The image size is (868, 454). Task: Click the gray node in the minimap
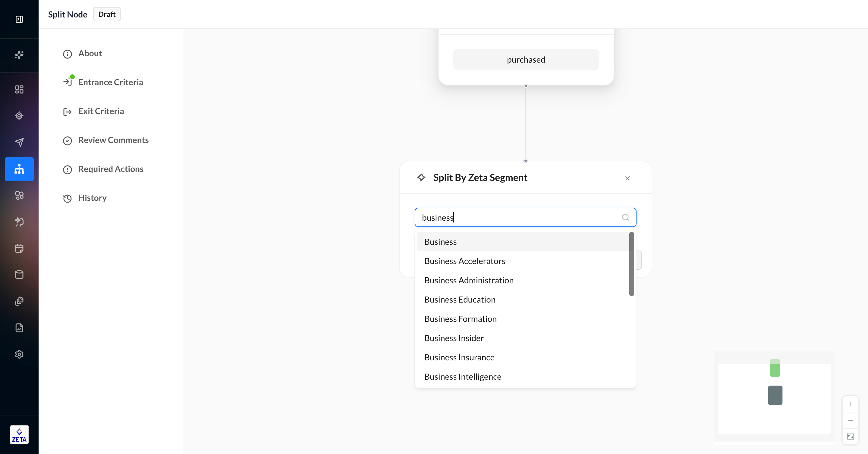click(775, 395)
